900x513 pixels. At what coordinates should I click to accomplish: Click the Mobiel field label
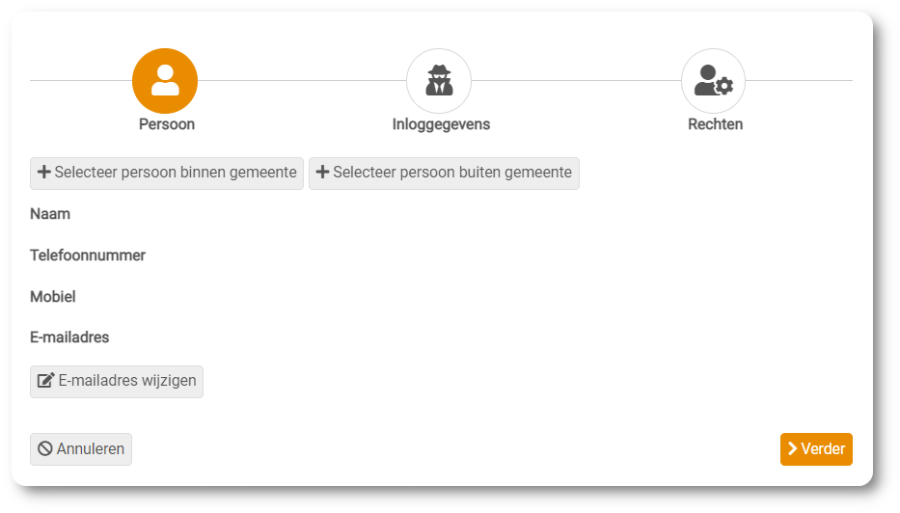tap(53, 297)
